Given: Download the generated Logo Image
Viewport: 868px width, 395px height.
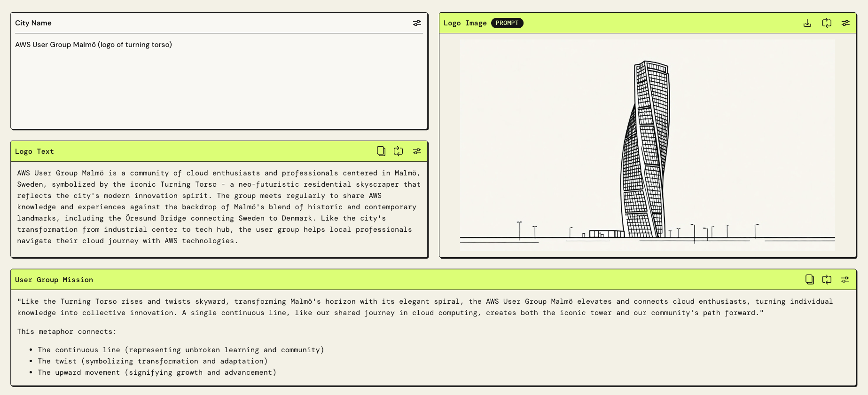Looking at the screenshot, I should 807,23.
